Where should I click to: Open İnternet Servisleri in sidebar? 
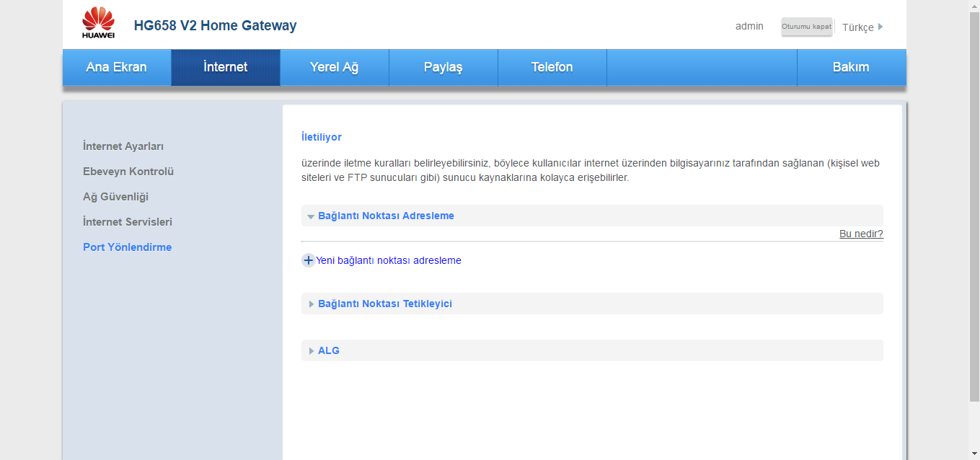click(128, 222)
